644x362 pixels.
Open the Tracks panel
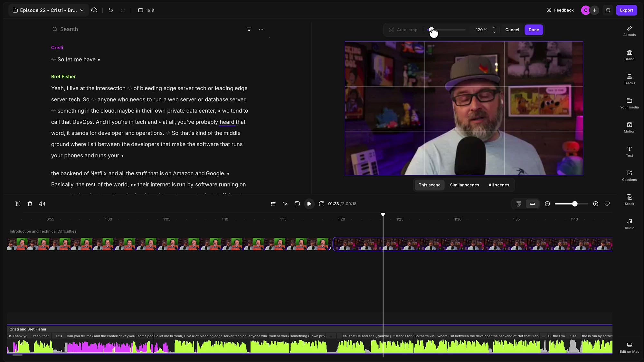pyautogui.click(x=629, y=79)
